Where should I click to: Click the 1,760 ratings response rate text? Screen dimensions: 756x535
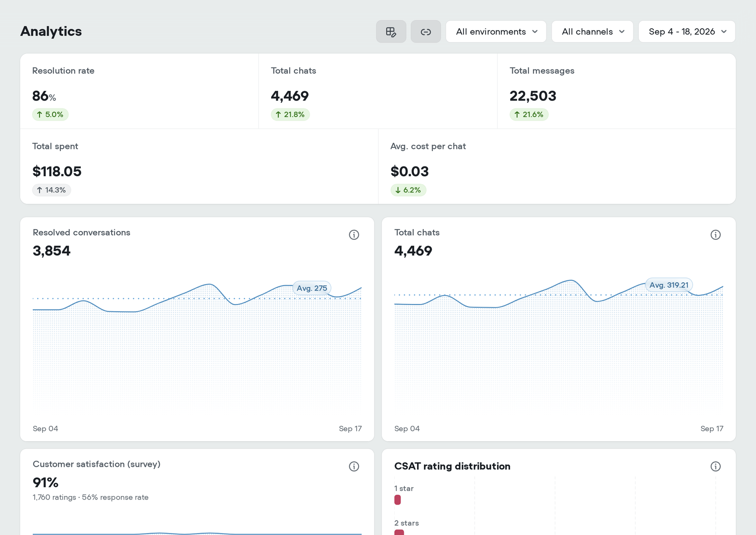pos(91,498)
